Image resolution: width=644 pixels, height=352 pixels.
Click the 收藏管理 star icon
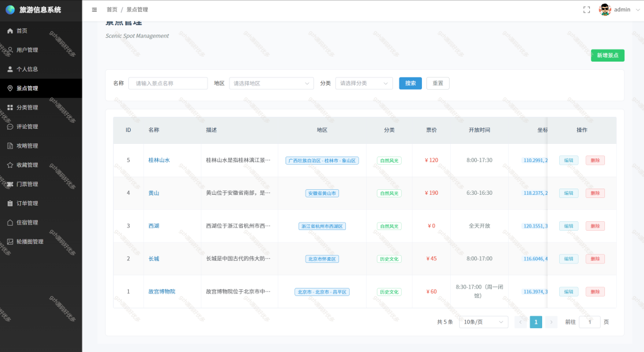point(10,165)
